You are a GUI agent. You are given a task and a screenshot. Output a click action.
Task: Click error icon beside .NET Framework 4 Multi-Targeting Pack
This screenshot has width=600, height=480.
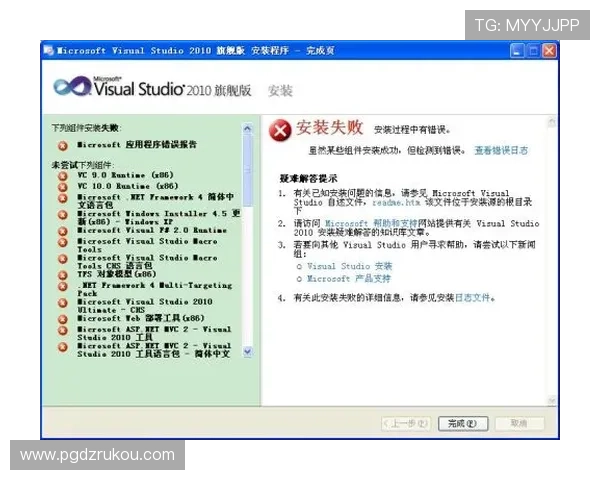click(63, 286)
